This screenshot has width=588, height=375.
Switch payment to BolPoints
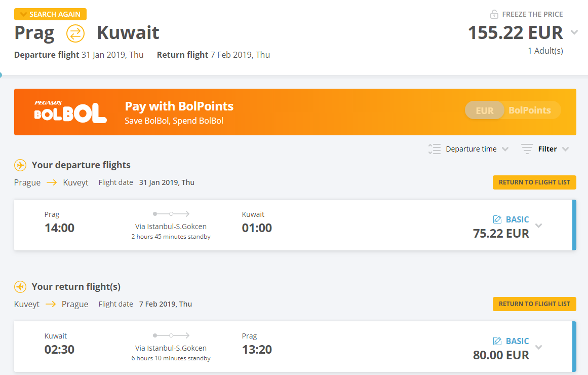pyautogui.click(x=530, y=110)
